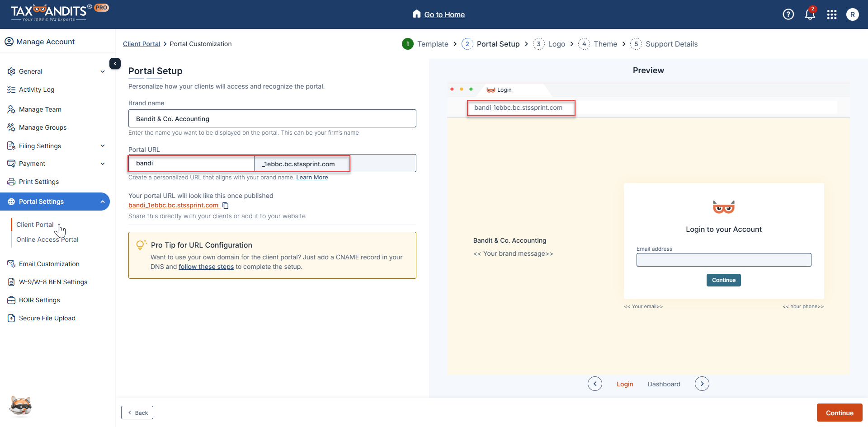Click the Secure File Upload icon
The width and height of the screenshot is (868, 427).
(x=11, y=318)
